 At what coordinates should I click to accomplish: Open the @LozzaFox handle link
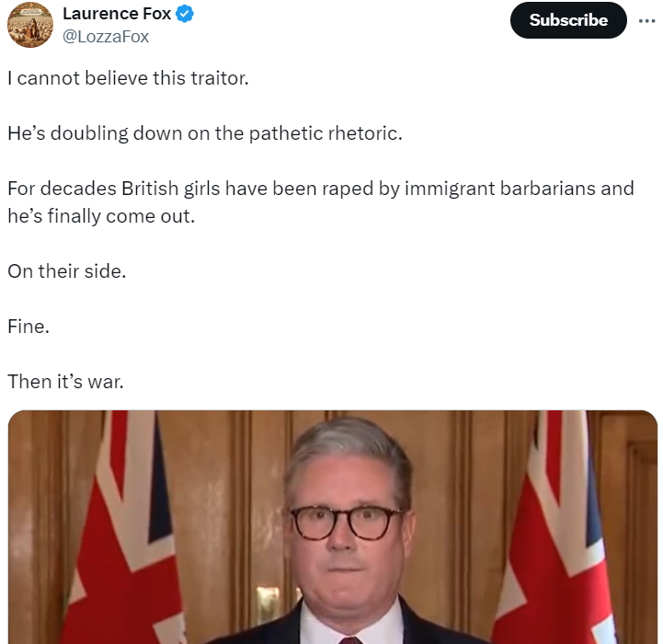click(x=105, y=37)
